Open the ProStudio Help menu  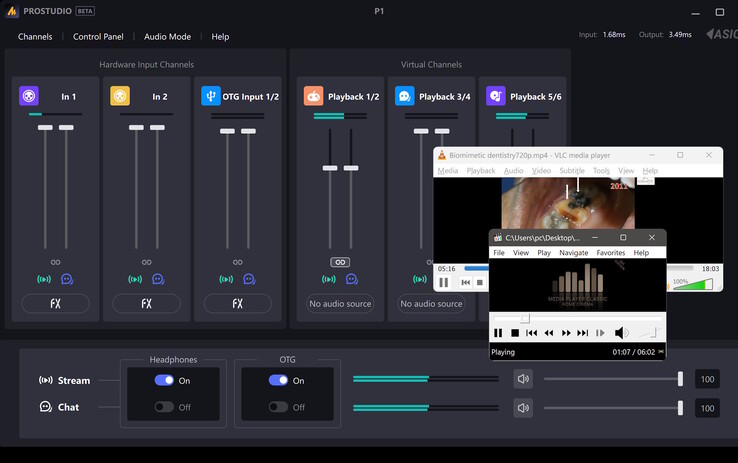click(x=220, y=37)
